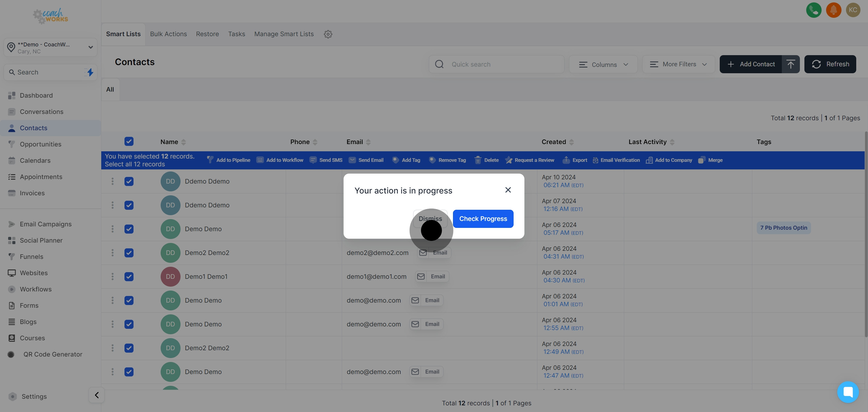Image resolution: width=868 pixels, height=412 pixels.
Task: Click the Check Progress button
Action: tap(483, 219)
